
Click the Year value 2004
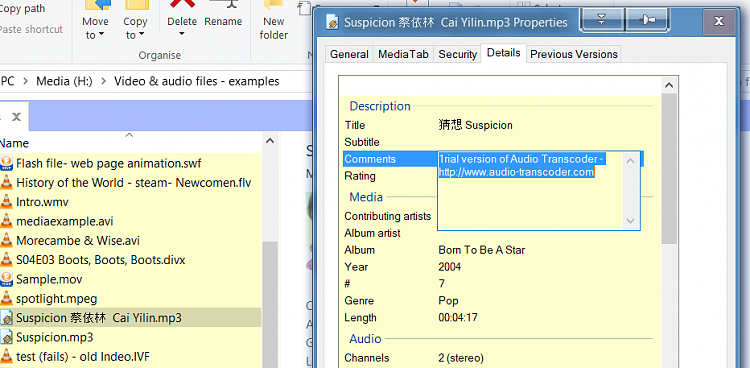point(450,267)
